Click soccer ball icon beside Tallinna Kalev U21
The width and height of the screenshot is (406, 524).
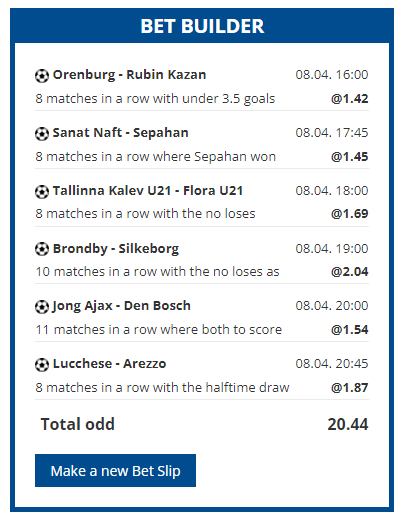pyautogui.click(x=42, y=192)
